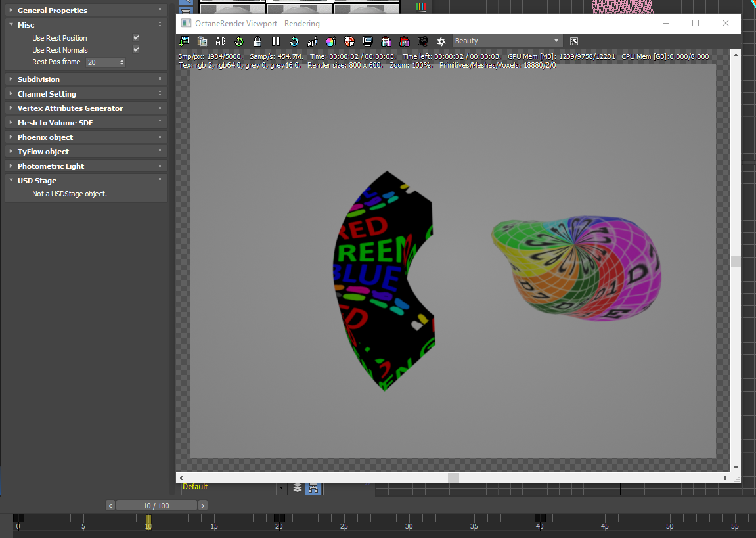Click the keyframe marker at frame 20
Screen dimensions: 756x538
pos(279,518)
